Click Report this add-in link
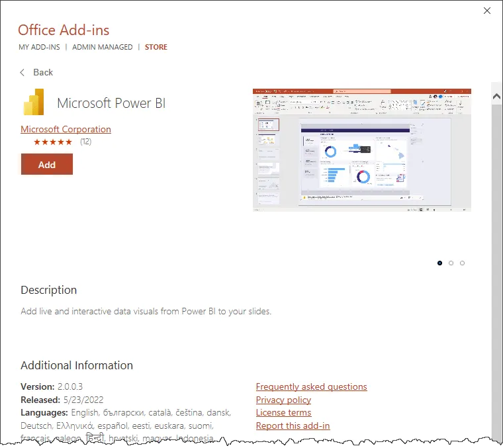The height and width of the screenshot is (448, 503). tap(293, 426)
